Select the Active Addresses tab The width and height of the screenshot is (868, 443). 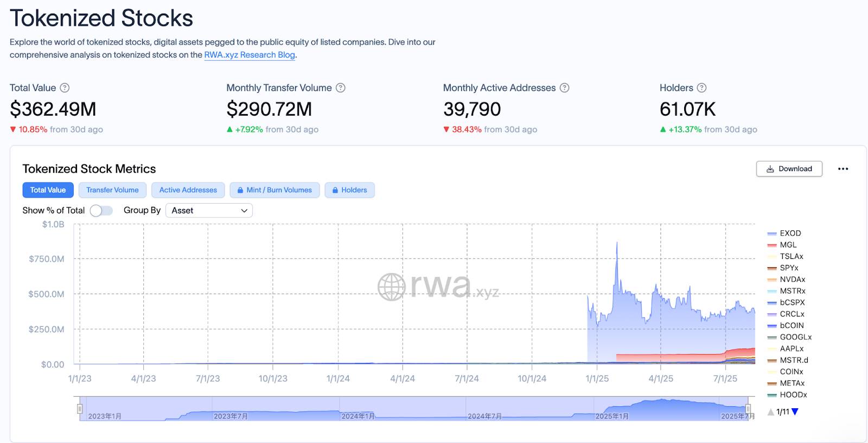(x=188, y=190)
